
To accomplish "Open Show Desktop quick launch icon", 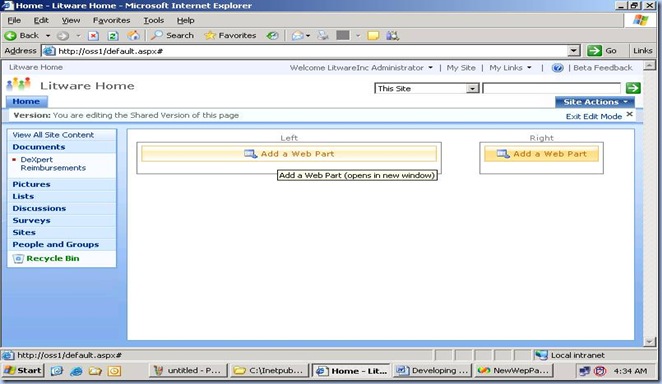I will click(57, 371).
